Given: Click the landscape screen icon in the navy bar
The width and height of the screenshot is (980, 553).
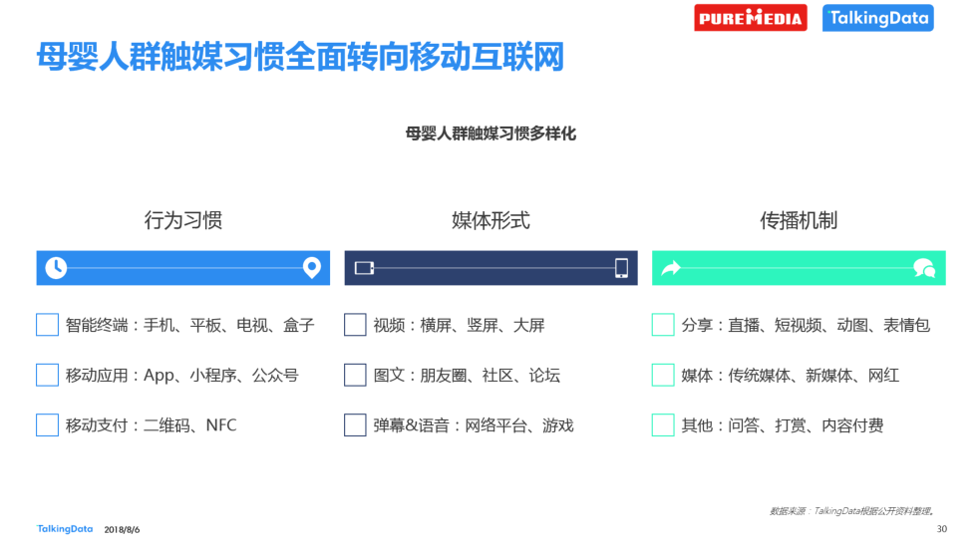Looking at the screenshot, I should [364, 268].
